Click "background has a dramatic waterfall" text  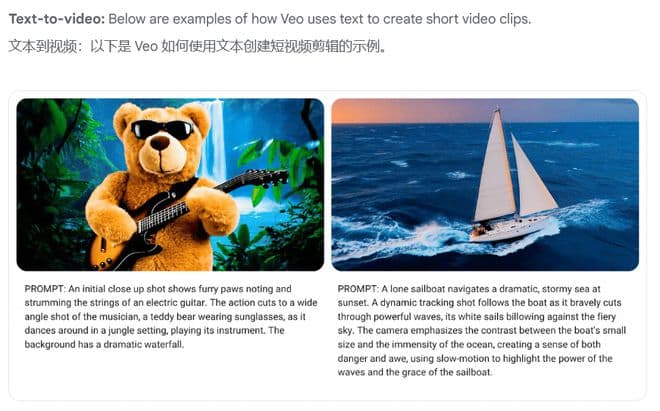104,344
